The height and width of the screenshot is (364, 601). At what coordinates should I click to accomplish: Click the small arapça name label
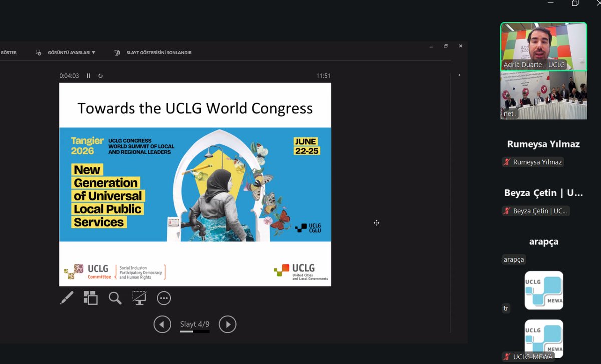(x=514, y=260)
